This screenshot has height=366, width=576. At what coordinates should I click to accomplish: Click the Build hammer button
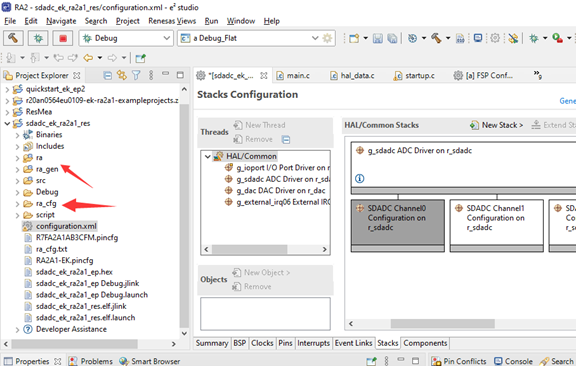point(13,38)
